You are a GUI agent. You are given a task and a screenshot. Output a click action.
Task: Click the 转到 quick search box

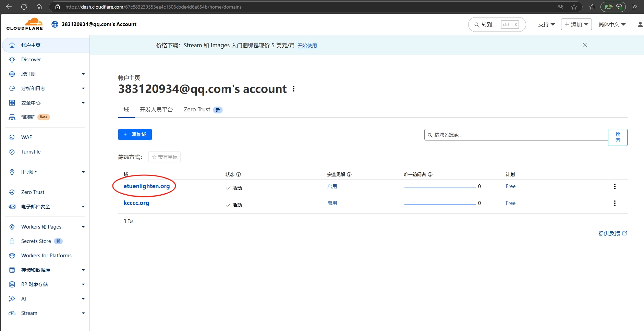tap(497, 24)
